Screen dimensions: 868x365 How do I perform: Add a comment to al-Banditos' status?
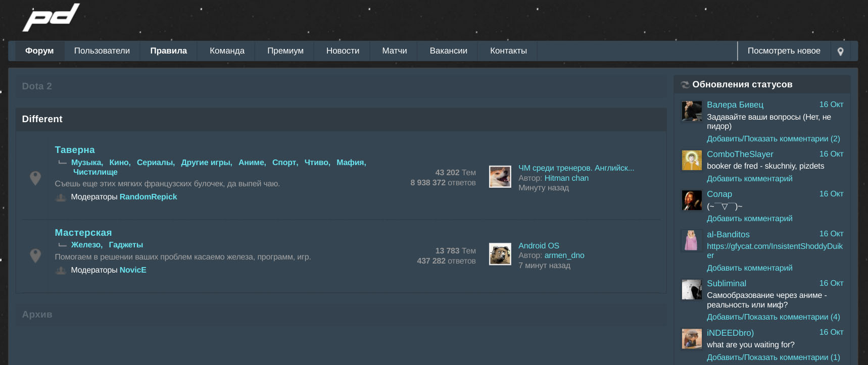click(750, 268)
